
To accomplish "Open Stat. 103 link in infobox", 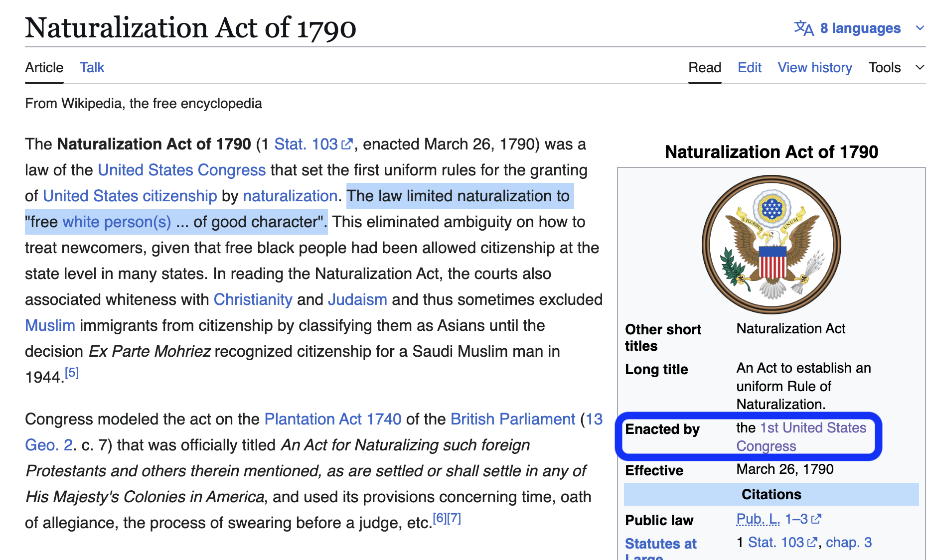I will [782, 542].
